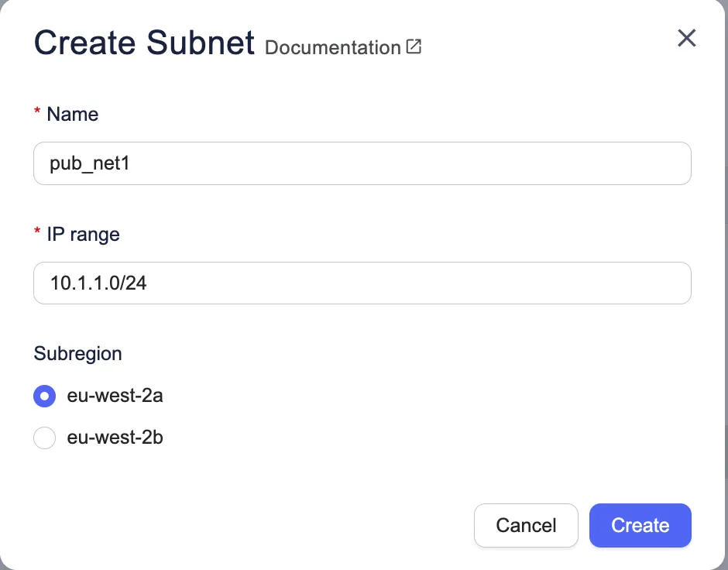Click the red asterisk next to Name
Screen dimensions: 728x570
click(x=37, y=113)
